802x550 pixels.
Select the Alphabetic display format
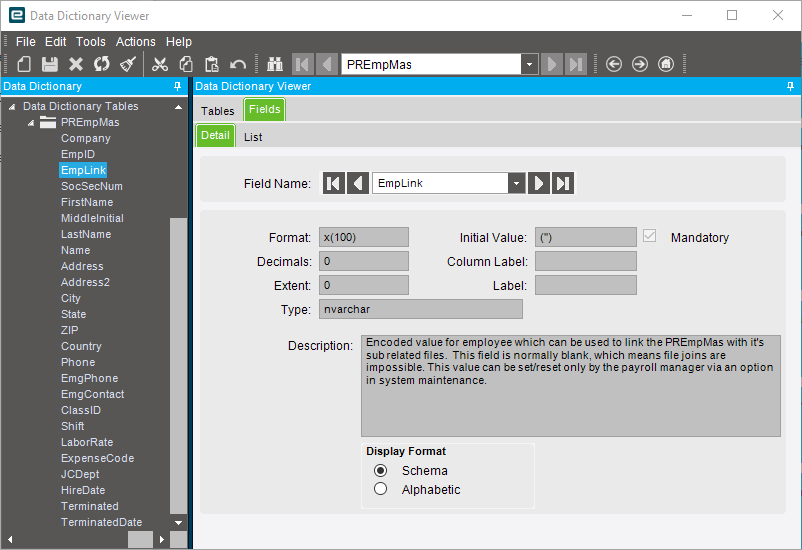coord(380,489)
